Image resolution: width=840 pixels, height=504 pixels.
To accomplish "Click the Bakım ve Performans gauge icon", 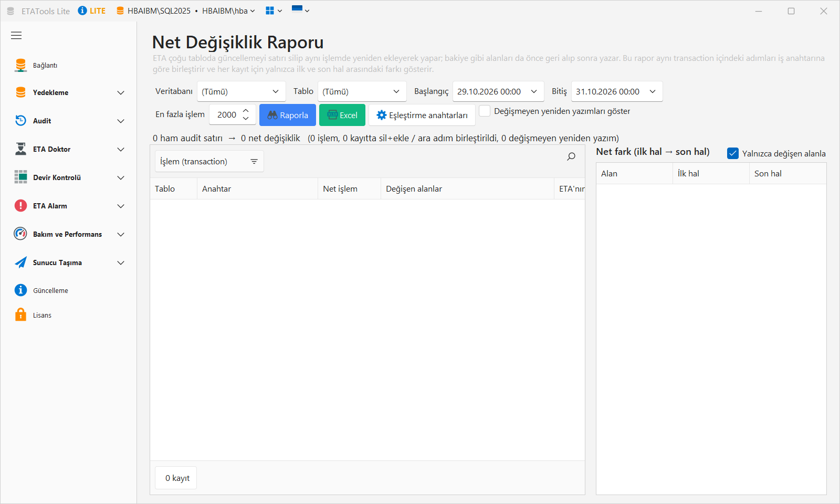I will pos(20,234).
